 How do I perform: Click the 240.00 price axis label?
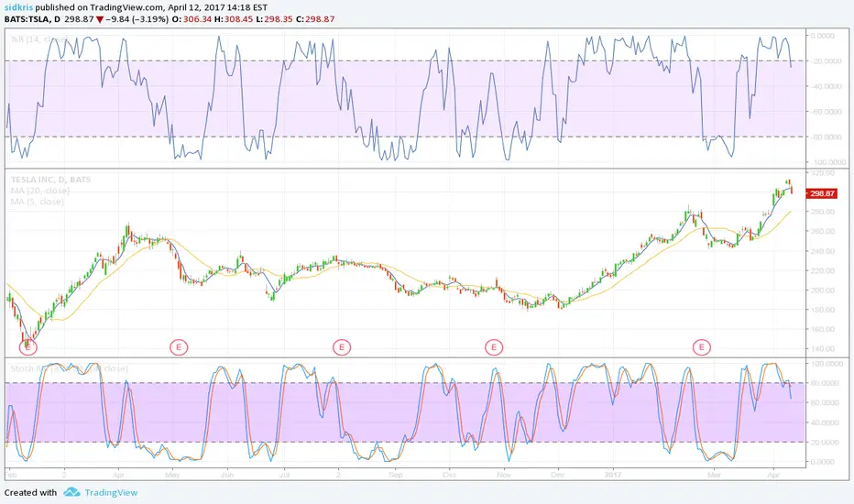[823, 251]
